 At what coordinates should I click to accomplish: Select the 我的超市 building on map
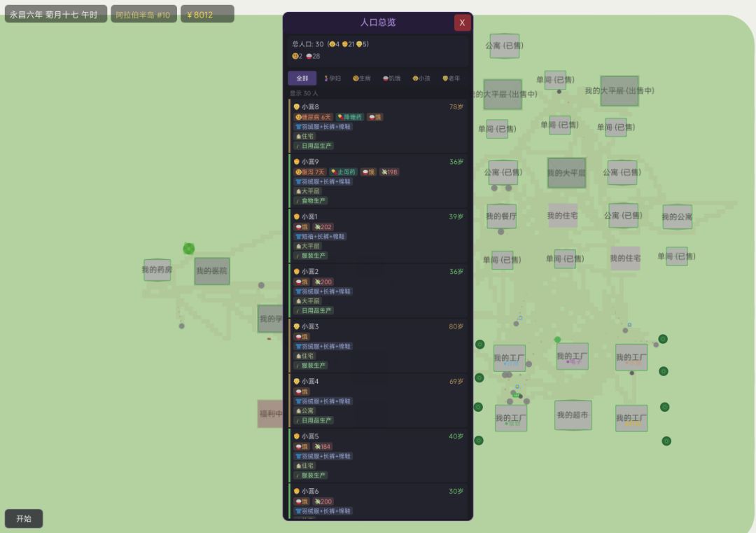573,415
